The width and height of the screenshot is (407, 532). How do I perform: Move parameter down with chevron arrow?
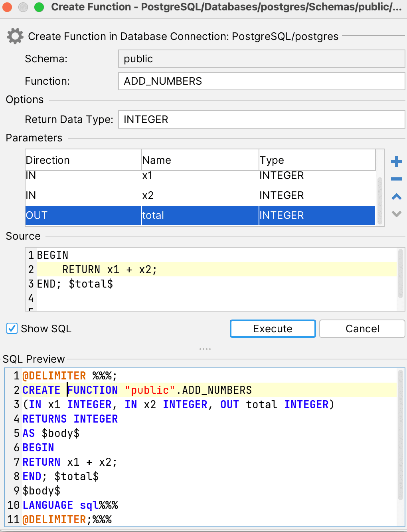396,214
